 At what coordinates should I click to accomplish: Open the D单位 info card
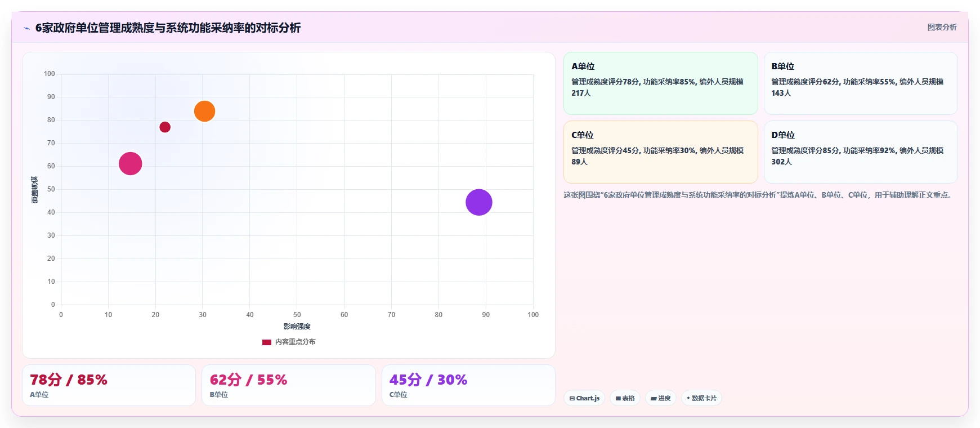point(860,152)
